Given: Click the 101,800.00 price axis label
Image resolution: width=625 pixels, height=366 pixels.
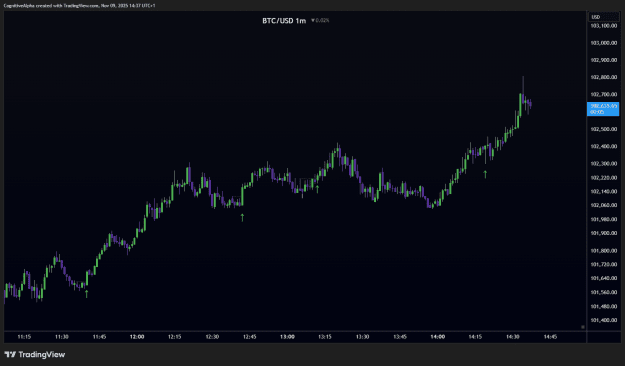Looking at the screenshot, I should pos(603,251).
